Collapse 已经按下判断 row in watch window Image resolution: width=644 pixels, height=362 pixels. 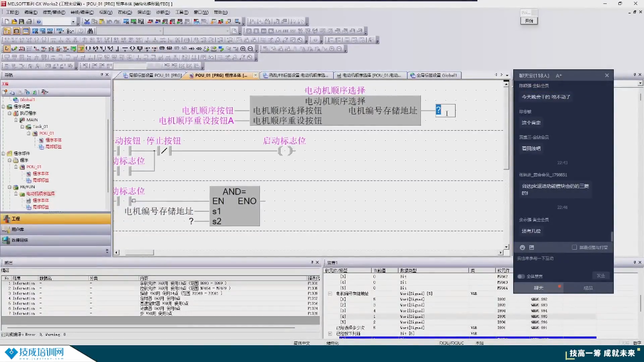click(x=330, y=334)
